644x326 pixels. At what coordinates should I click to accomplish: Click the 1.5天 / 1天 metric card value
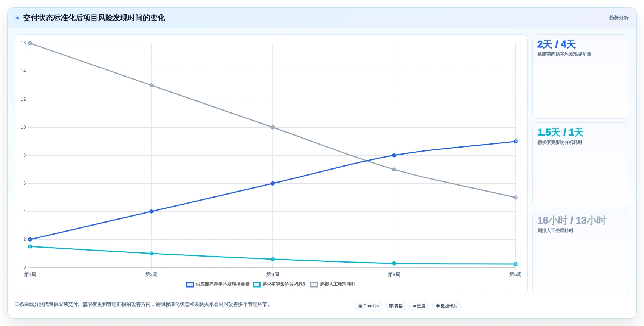coord(560,133)
